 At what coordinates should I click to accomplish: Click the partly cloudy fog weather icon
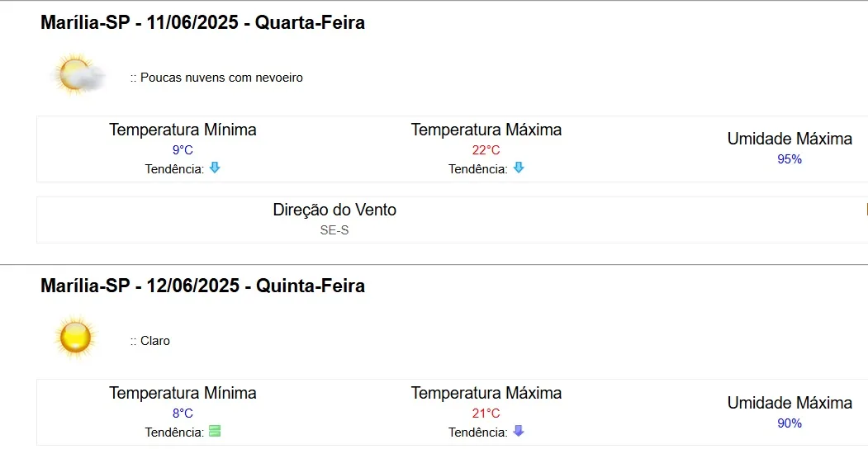[77, 74]
